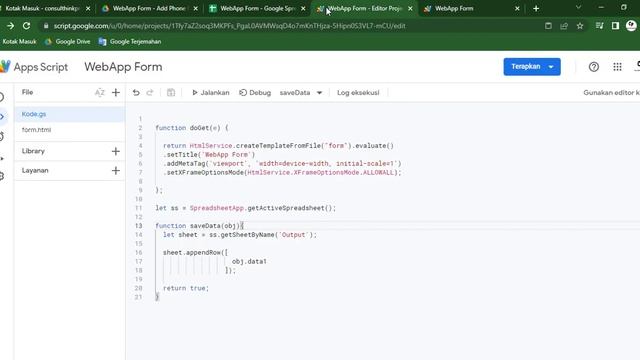Open the Google apps grid icon

(x=617, y=67)
